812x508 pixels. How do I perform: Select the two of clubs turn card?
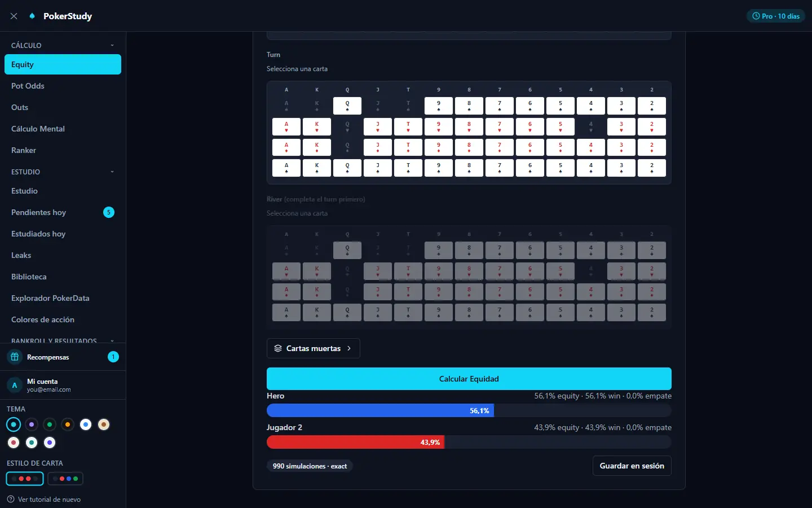point(652,168)
